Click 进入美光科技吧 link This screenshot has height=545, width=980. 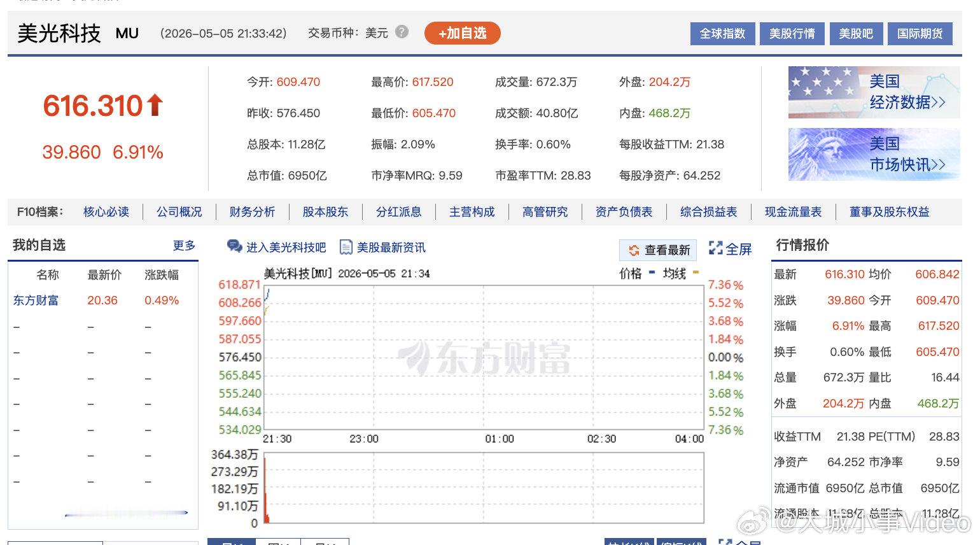286,247
